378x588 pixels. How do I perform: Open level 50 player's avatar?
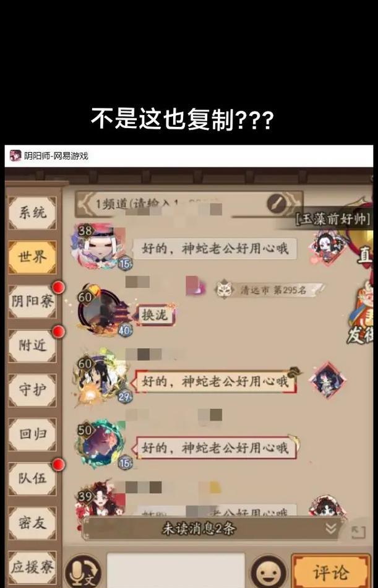tap(101, 445)
